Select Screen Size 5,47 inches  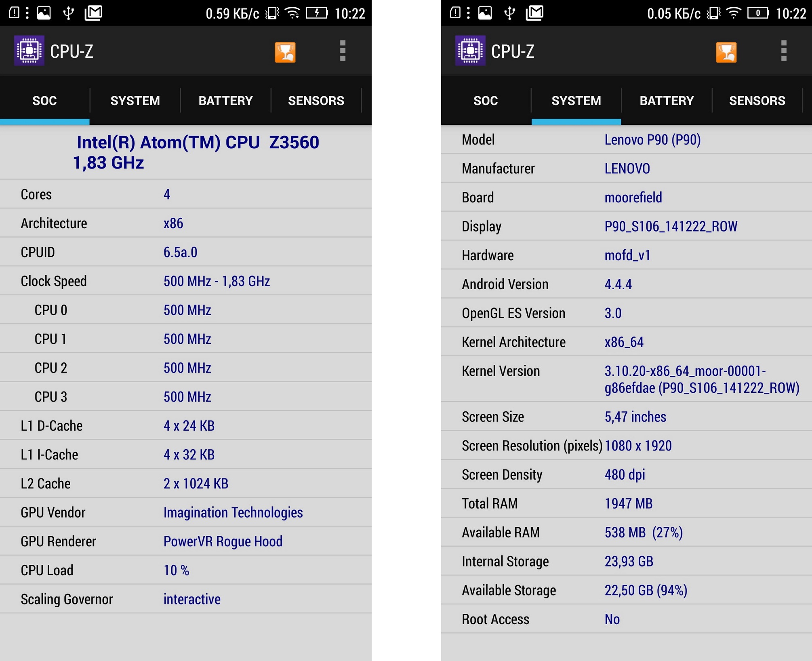(635, 417)
